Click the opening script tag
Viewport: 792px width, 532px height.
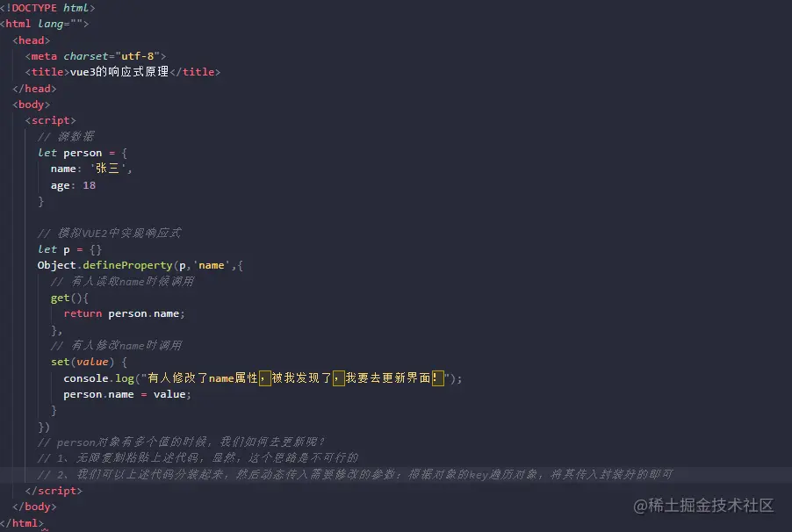pyautogui.click(x=51, y=120)
